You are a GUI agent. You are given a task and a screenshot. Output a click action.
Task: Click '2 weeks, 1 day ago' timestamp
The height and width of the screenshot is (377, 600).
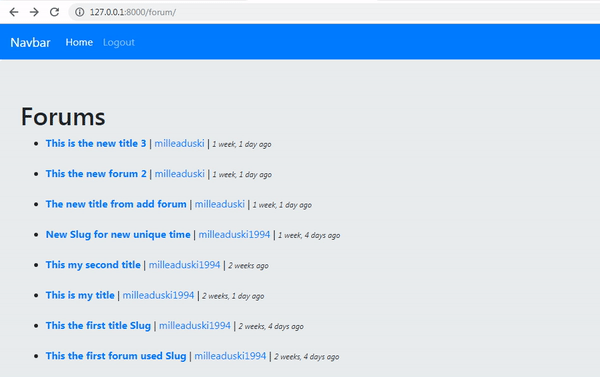(x=233, y=296)
